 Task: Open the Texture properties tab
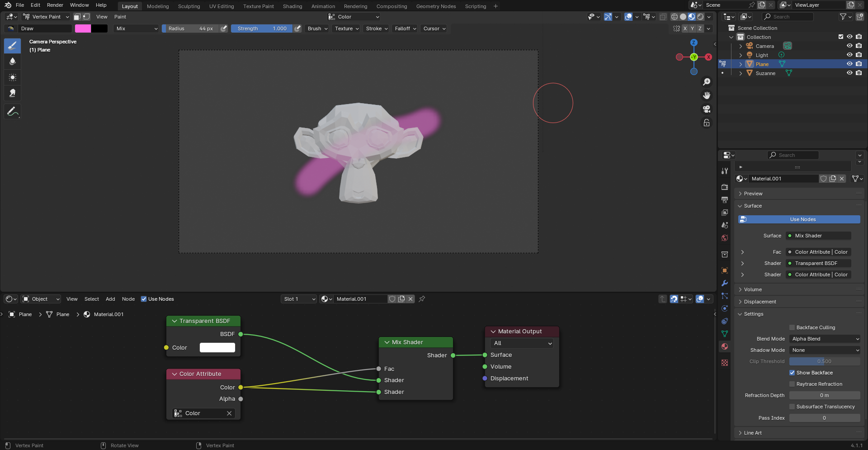point(725,363)
